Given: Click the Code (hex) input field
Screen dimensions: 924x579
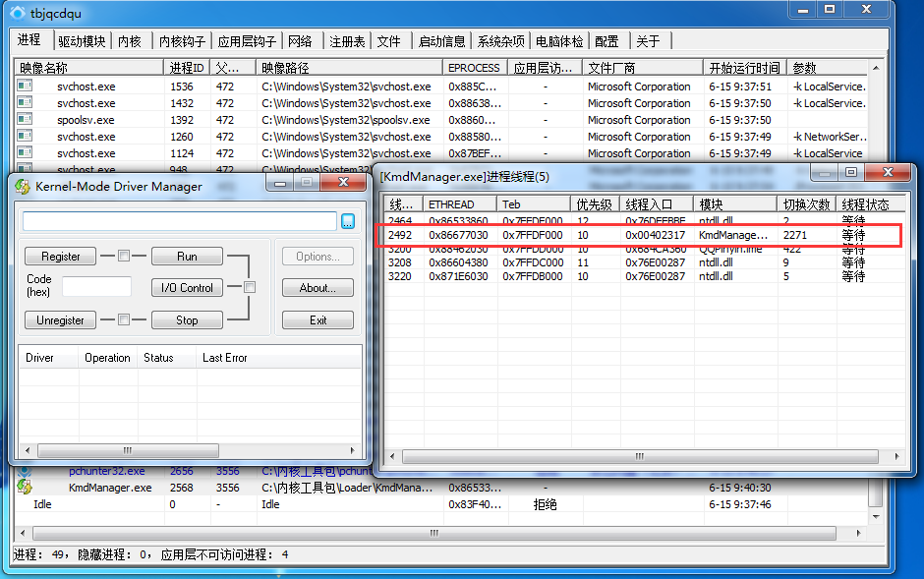Looking at the screenshot, I should [96, 286].
